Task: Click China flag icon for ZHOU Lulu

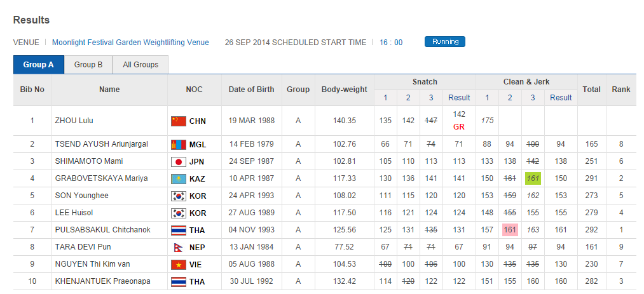Action: pyautogui.click(x=179, y=121)
